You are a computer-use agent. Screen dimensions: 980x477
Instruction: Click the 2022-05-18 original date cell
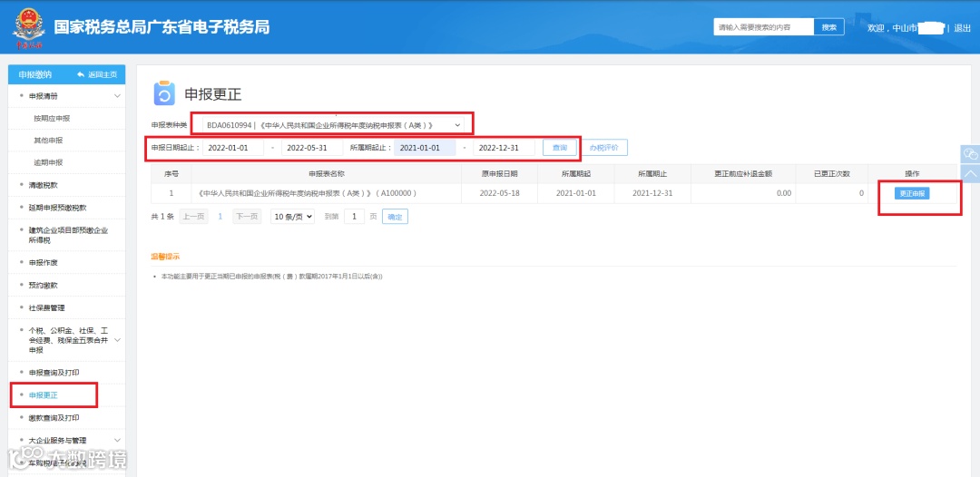499,193
